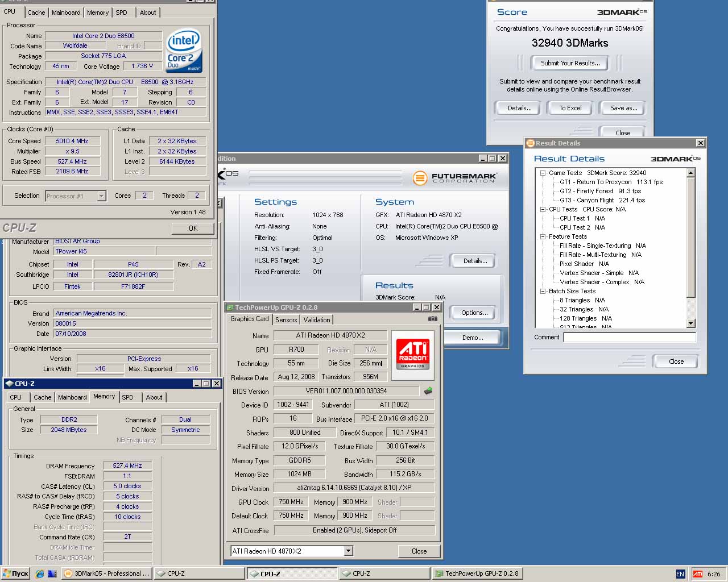Click the BIOS save chip icon in GPU-Z
728x582 pixels.
coord(428,390)
